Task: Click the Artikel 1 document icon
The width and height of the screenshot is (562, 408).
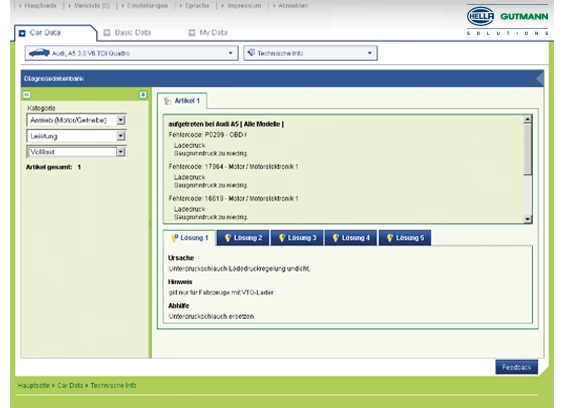Action: (167, 101)
